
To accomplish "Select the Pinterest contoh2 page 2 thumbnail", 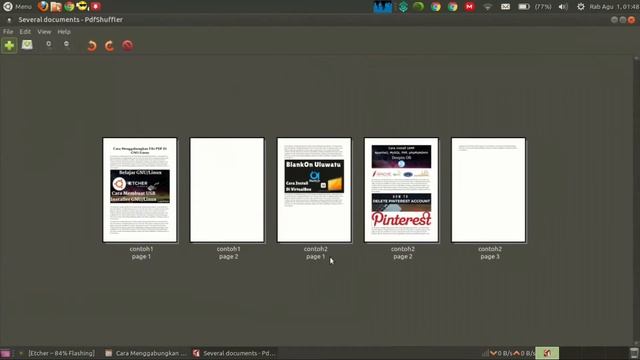I will click(401, 190).
